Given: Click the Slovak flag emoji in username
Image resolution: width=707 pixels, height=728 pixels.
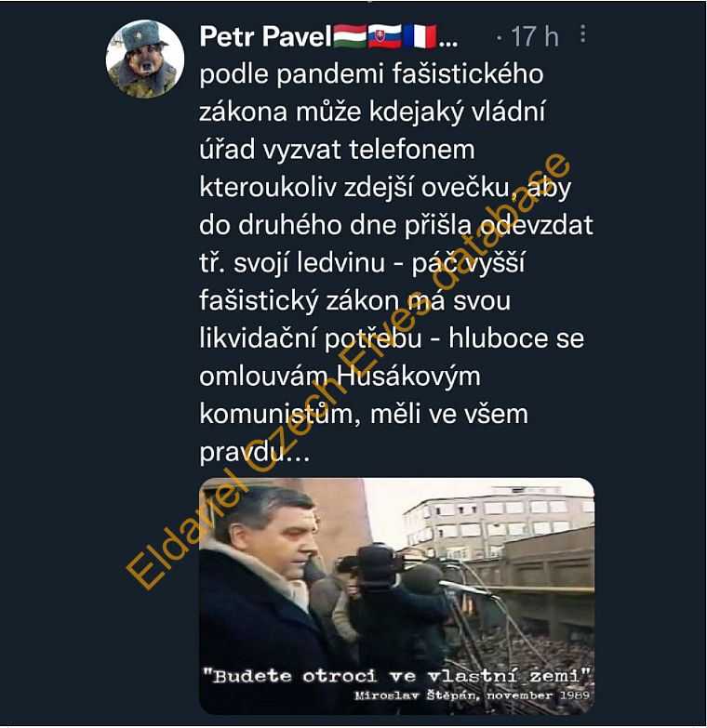Looking at the screenshot, I should 384,36.
